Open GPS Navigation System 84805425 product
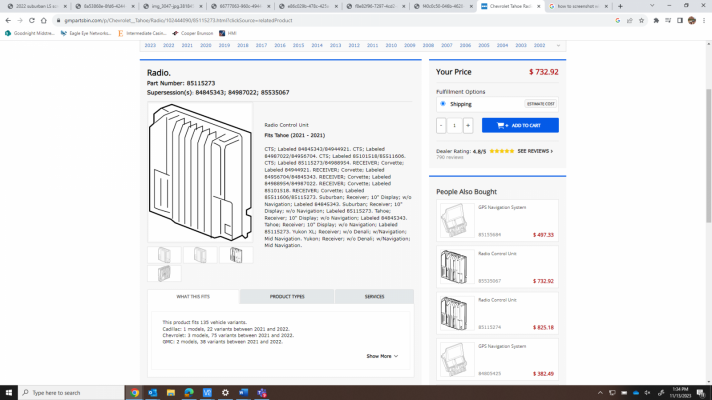Screen dimensions: 712x400 (497, 360)
